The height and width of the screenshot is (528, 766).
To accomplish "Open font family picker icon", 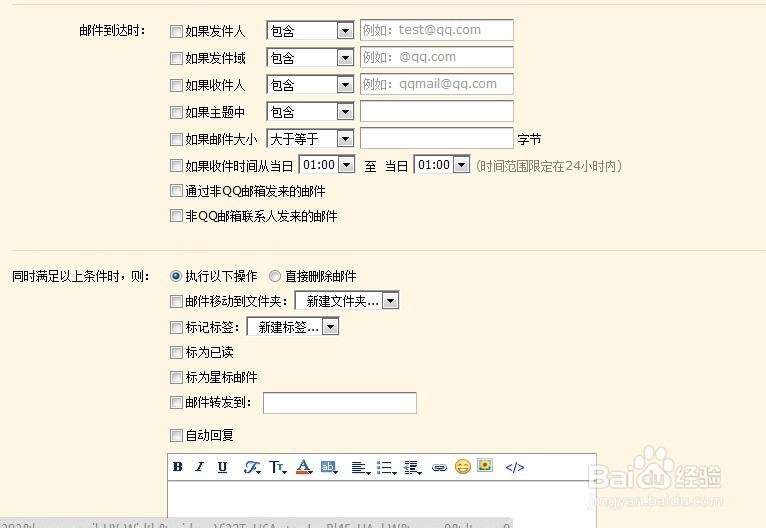I will 252,467.
